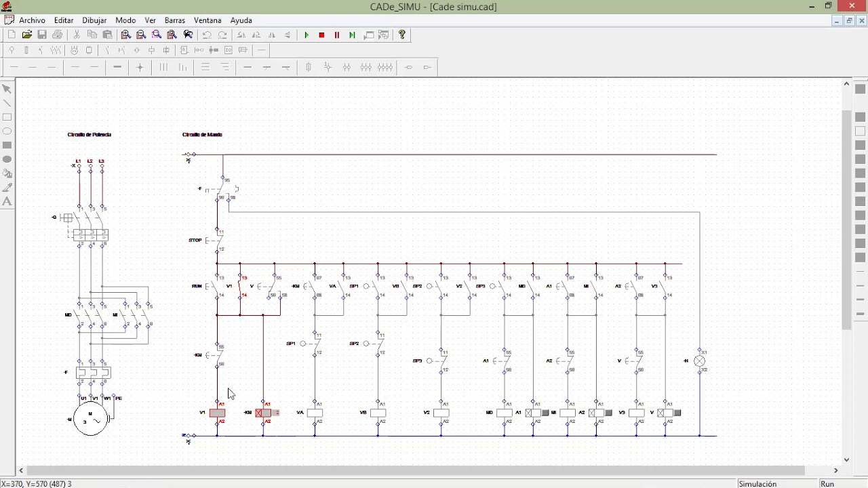
Task: Select the empty Ellipse drawing tool
Action: tap(7, 131)
